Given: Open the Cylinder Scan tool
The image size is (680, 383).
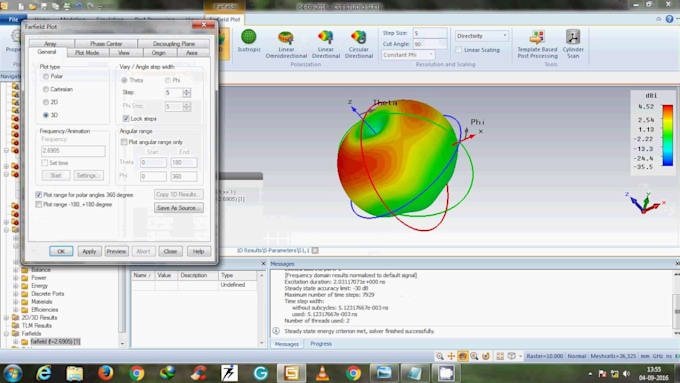Looking at the screenshot, I should tap(573, 44).
